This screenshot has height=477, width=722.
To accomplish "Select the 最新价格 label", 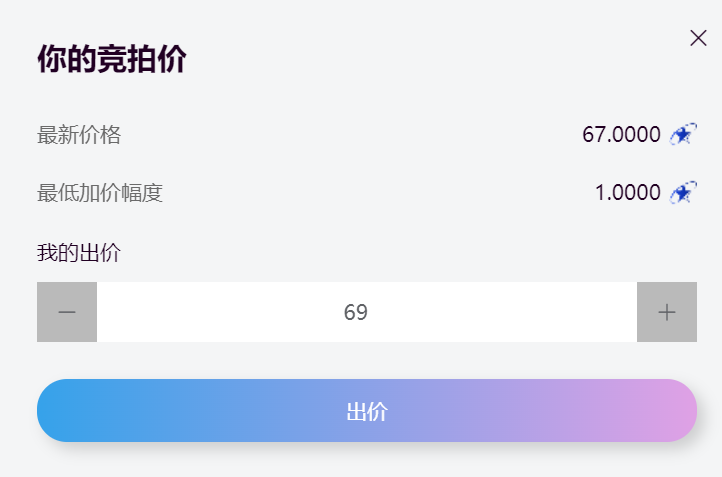I will [79, 135].
